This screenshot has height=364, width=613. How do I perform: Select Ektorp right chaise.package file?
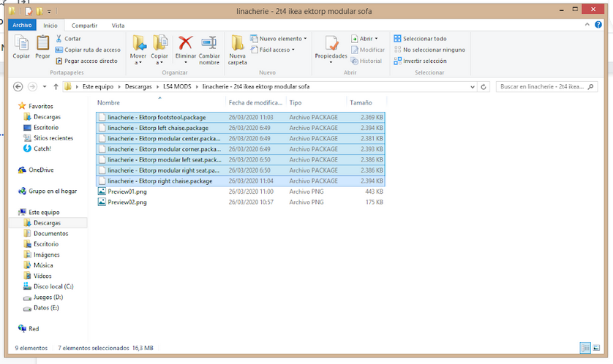240,181
